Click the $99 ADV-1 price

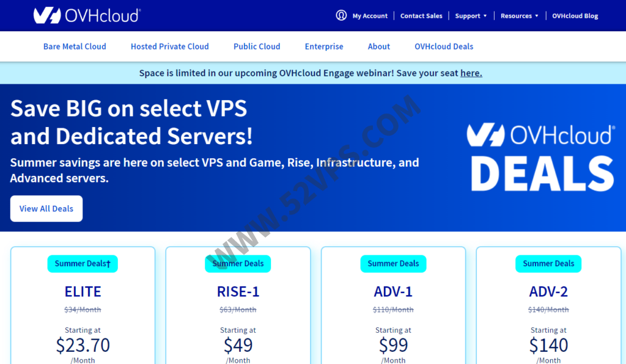393,345
